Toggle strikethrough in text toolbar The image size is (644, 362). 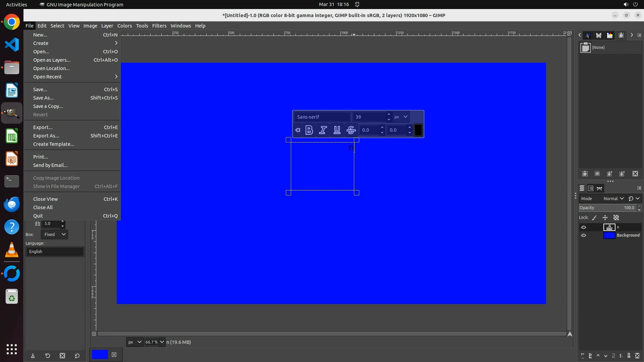click(351, 130)
